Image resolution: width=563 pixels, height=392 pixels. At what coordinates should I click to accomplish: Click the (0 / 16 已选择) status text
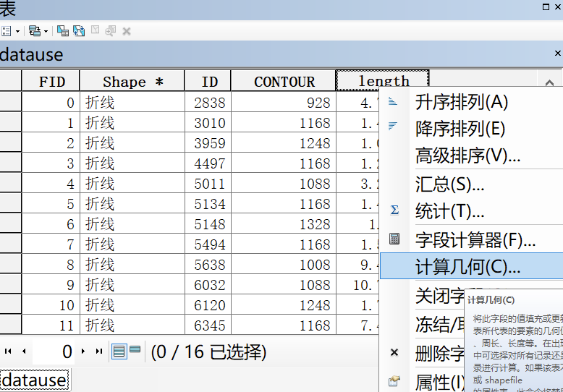tap(208, 351)
